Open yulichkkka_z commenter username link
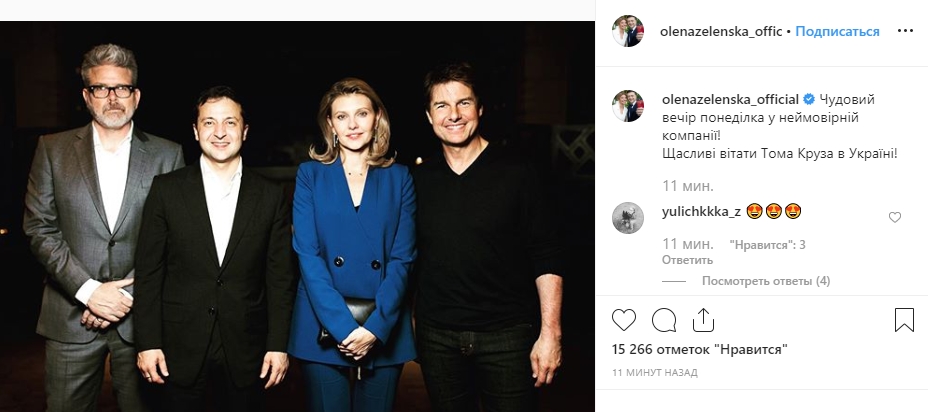Image resolution: width=928 pixels, height=412 pixels. (x=702, y=211)
